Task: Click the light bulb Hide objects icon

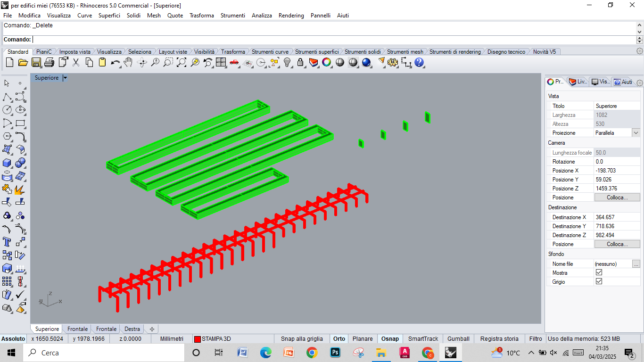Action: pyautogui.click(x=287, y=62)
